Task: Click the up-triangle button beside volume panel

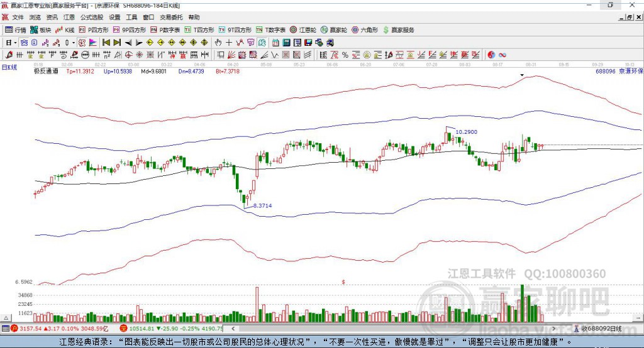Action: click(6, 318)
